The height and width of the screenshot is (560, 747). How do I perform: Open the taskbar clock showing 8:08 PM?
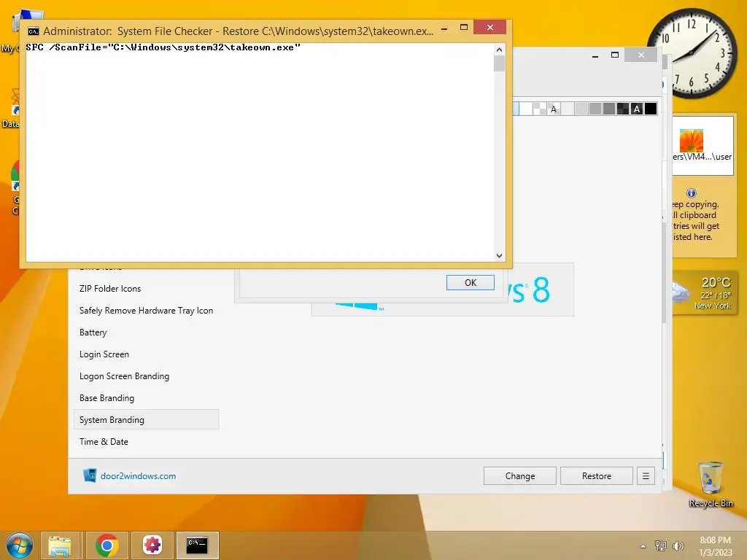(x=715, y=546)
